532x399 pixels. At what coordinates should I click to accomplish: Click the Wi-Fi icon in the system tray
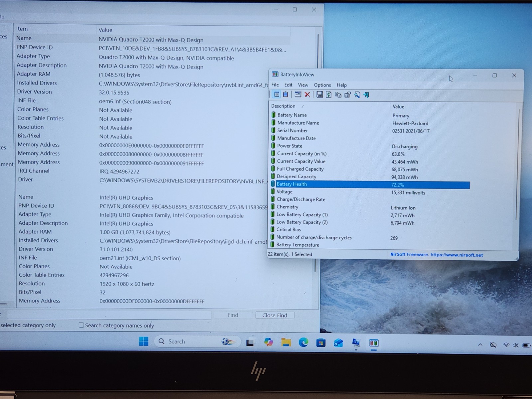point(506,345)
